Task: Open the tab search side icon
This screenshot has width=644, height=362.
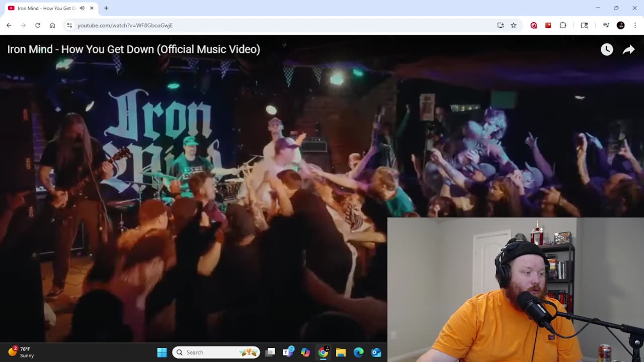Action: (584, 25)
